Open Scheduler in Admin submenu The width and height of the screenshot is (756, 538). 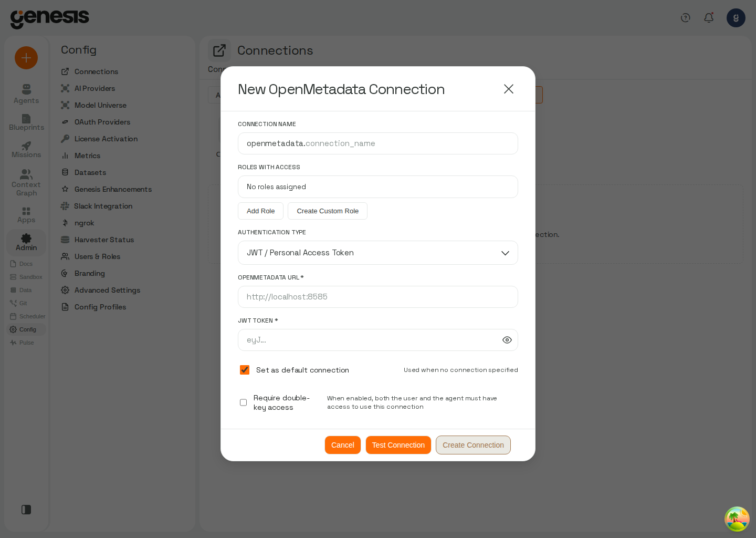28,316
